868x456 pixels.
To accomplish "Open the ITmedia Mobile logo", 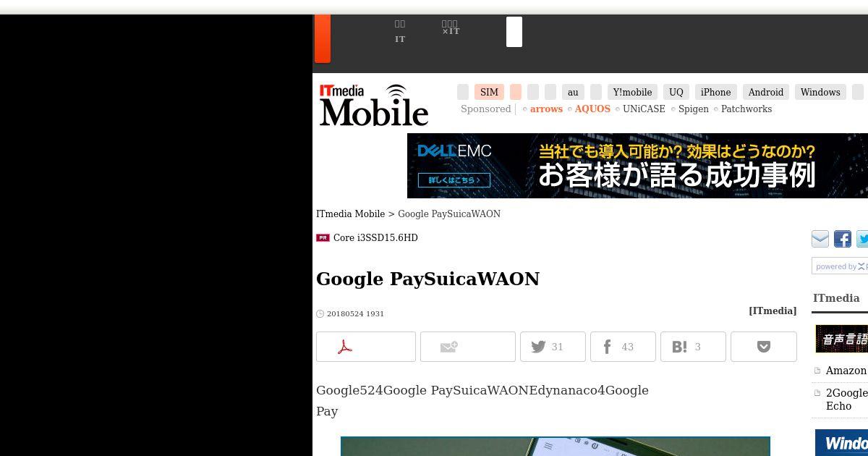I will [x=374, y=105].
